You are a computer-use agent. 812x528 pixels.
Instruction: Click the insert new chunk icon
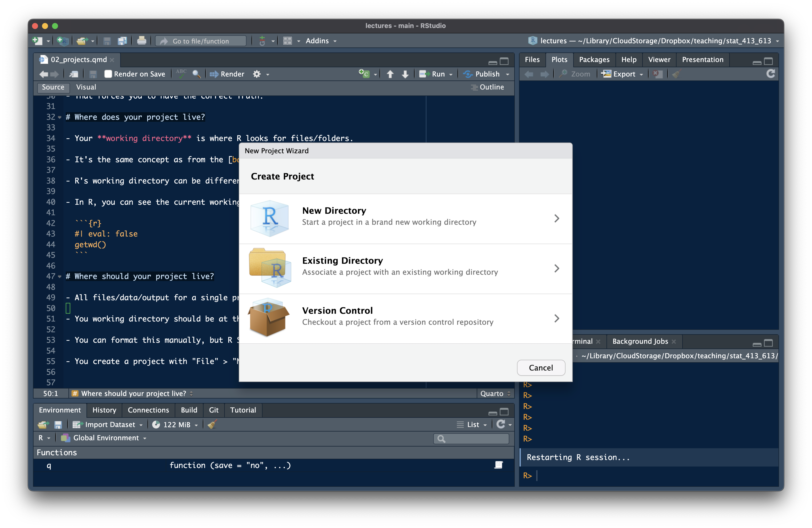364,74
